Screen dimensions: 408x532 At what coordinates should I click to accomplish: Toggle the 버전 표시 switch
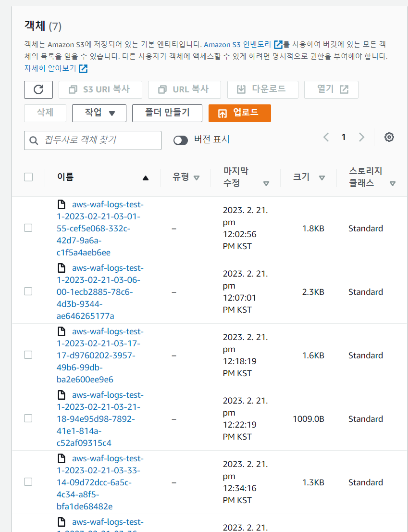[x=181, y=140]
